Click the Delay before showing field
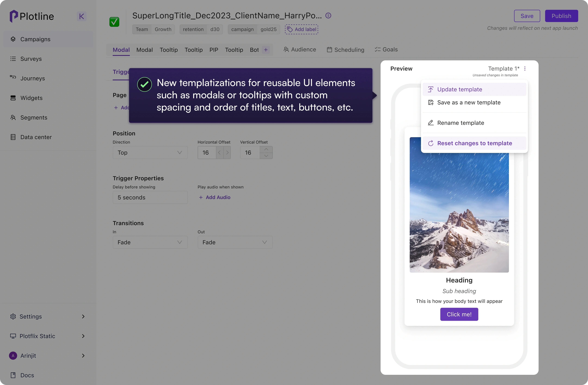 point(150,197)
